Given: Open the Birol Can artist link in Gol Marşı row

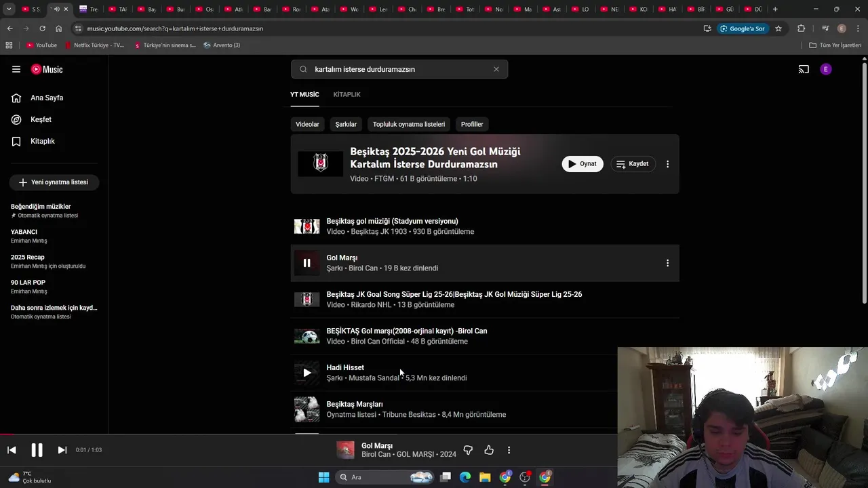Looking at the screenshot, I should pos(363,268).
